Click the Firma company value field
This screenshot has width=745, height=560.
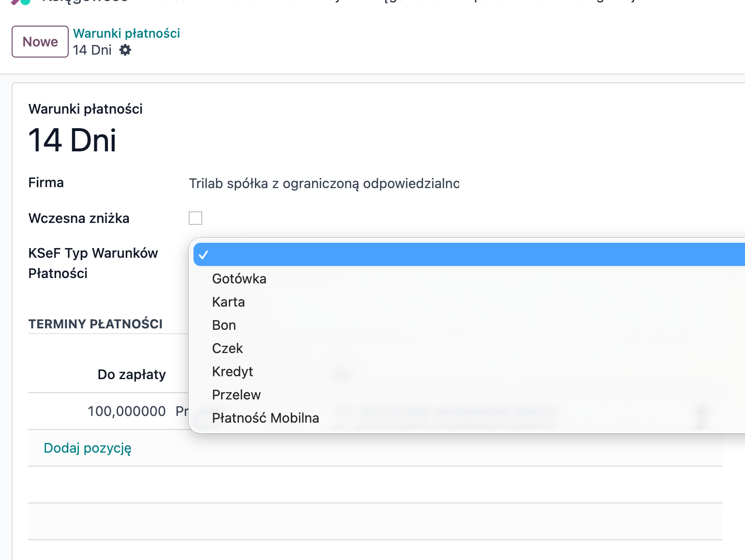(323, 184)
